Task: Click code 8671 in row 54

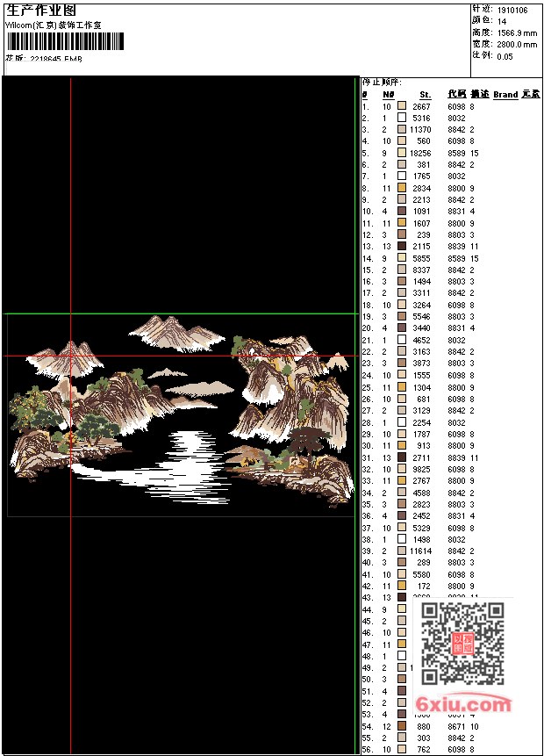Action: tap(456, 726)
